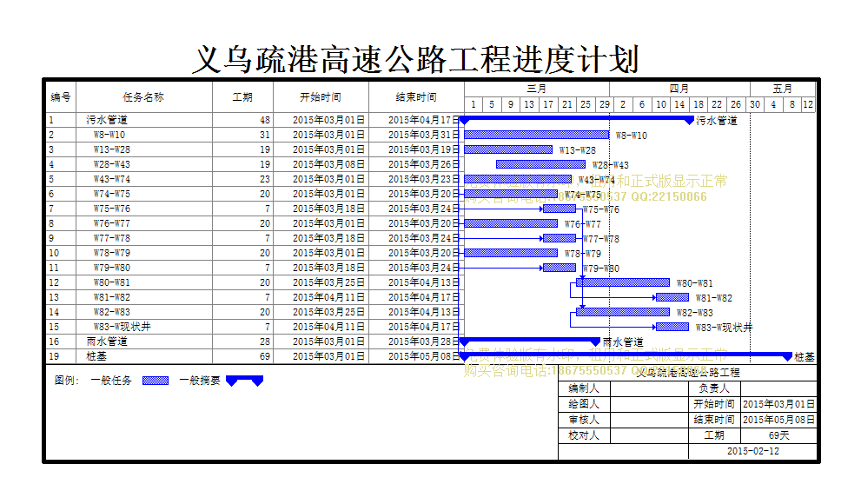Viewport: 861px width, 504px height.
Task: Select the W43-W74 task bar in chart
Action: click(518, 179)
